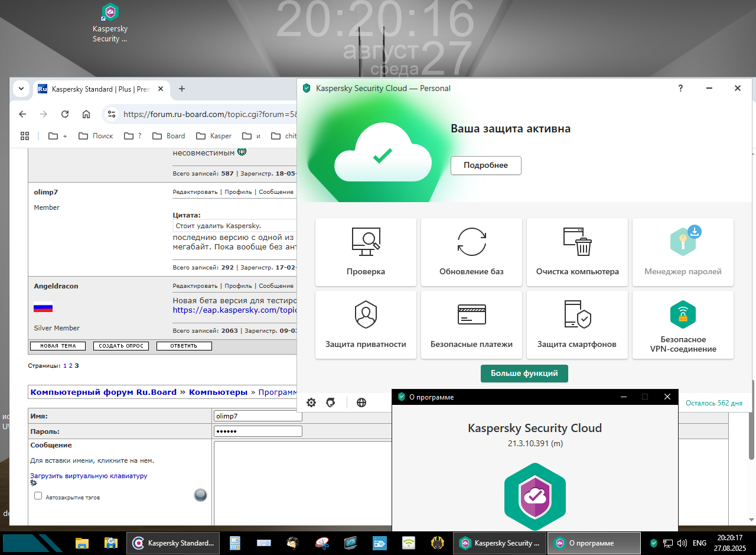Open the network tray icon
Image resolution: width=756 pixels, height=555 pixels.
[x=668, y=543]
